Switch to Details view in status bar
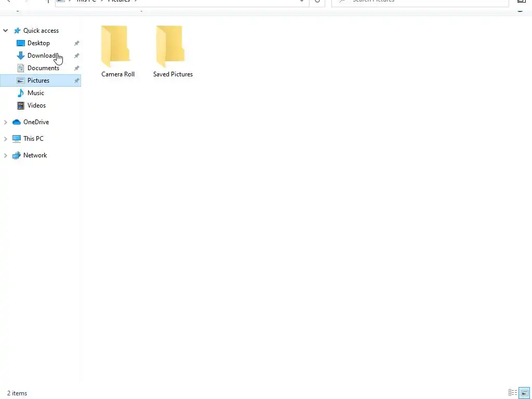Viewport: 532px width, 399px height. coord(513,393)
